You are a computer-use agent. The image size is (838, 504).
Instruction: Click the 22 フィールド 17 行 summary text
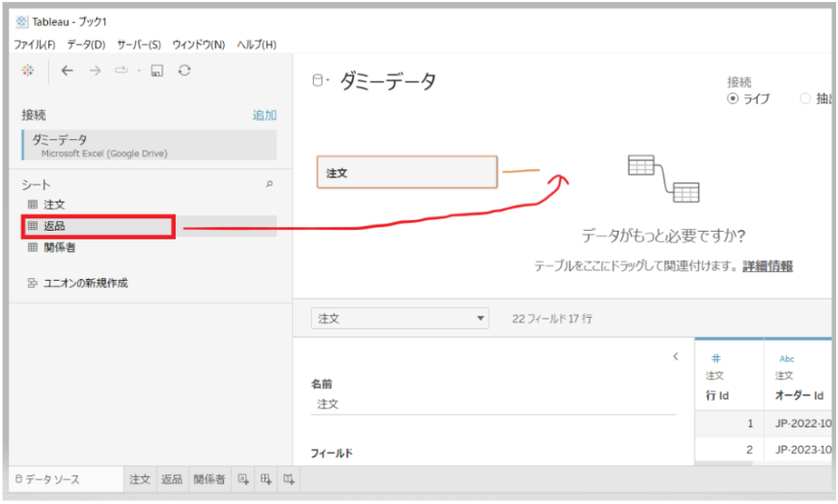pos(552,319)
